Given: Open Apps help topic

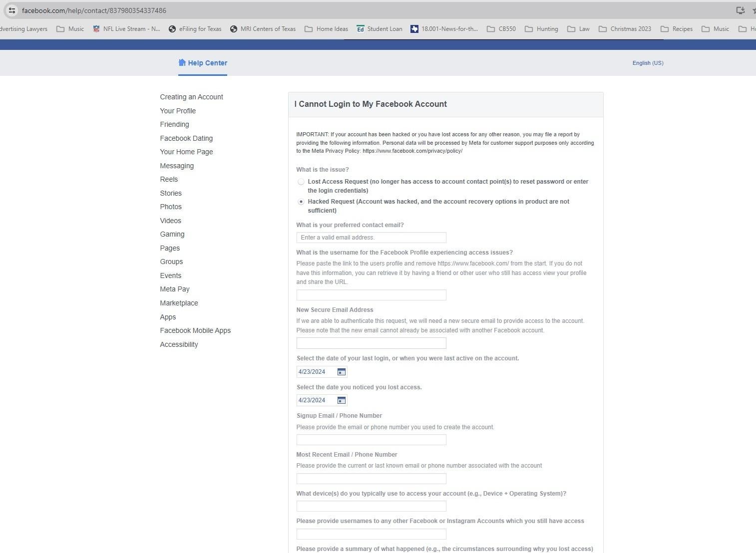Looking at the screenshot, I should pos(168,317).
